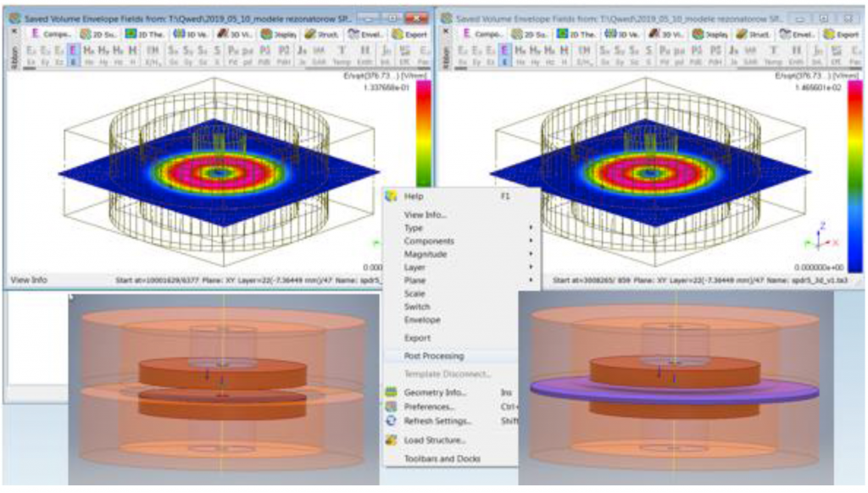The height and width of the screenshot is (493, 868).
Task: Select Sx Poynting component in left window
Action: pos(173,55)
